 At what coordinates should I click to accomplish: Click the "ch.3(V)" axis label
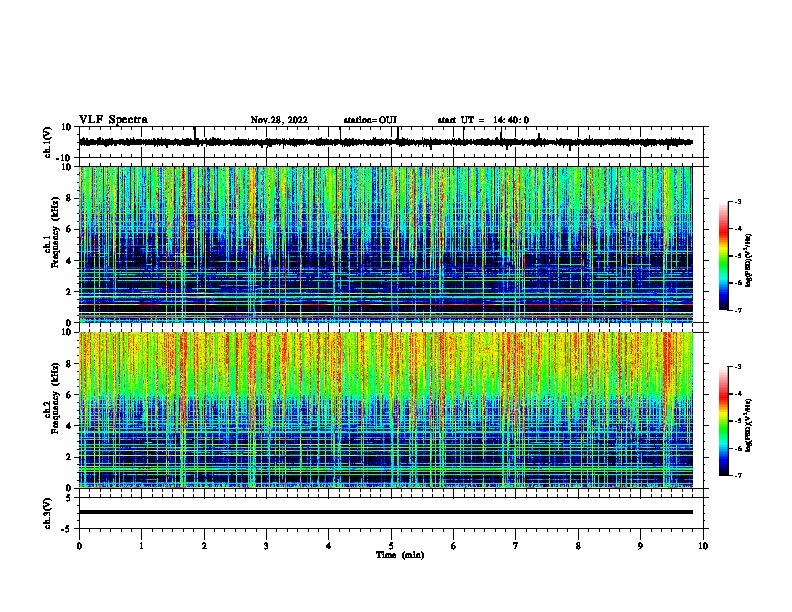(x=48, y=513)
